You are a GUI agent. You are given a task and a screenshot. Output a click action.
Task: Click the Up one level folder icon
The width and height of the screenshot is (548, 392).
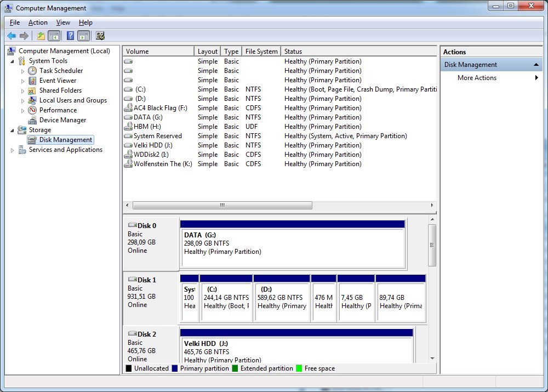[41, 36]
